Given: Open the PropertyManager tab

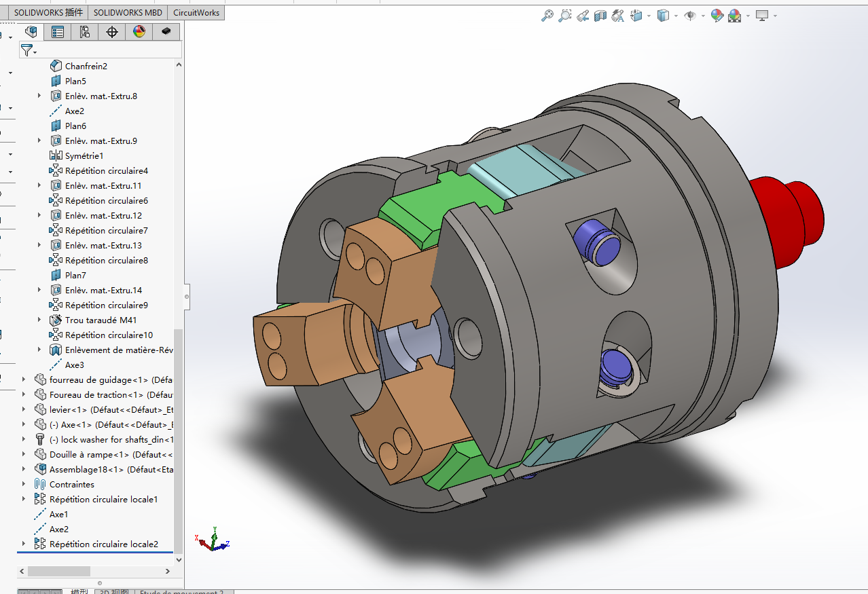Looking at the screenshot, I should [x=58, y=31].
